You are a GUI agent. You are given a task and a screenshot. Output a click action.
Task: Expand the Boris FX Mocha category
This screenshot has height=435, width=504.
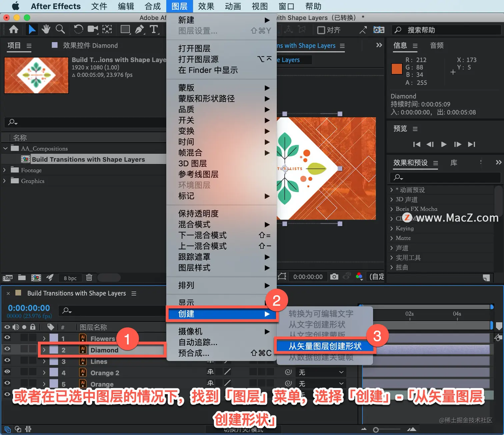(x=392, y=209)
